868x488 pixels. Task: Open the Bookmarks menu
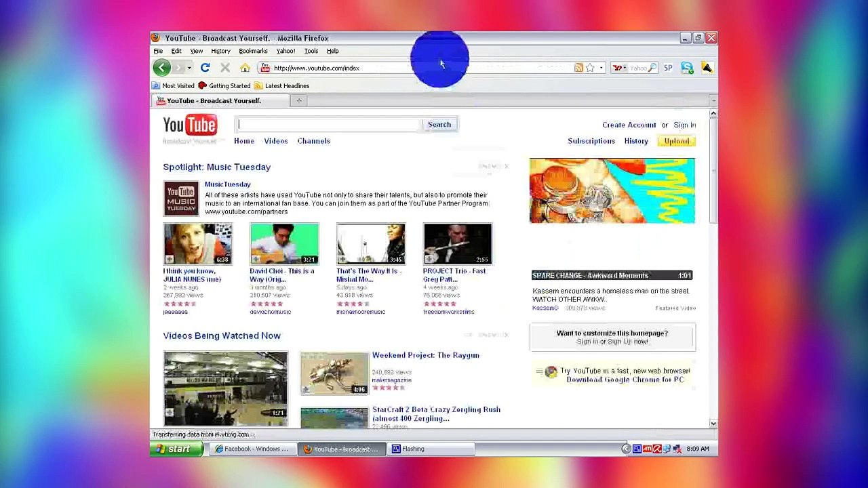pyautogui.click(x=253, y=51)
